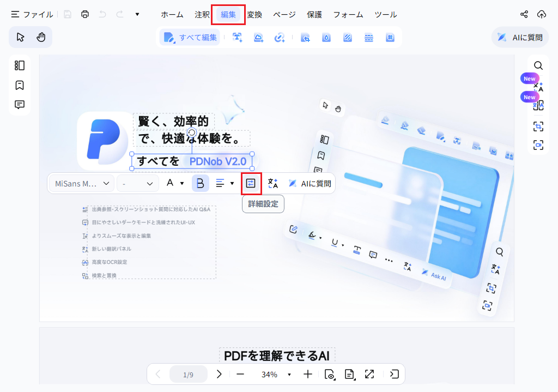The image size is (558, 392).
Task: Click the share icon
Action: click(x=524, y=14)
